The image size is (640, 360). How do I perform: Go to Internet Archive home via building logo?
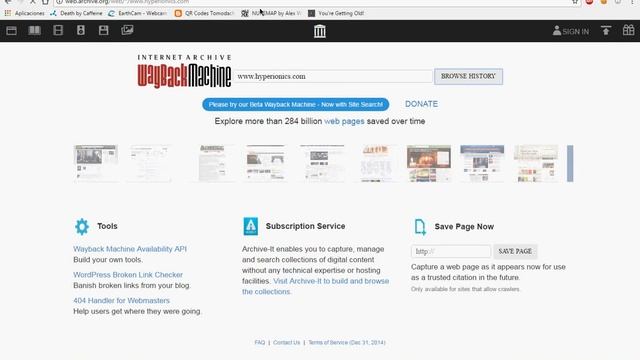pyautogui.click(x=320, y=31)
